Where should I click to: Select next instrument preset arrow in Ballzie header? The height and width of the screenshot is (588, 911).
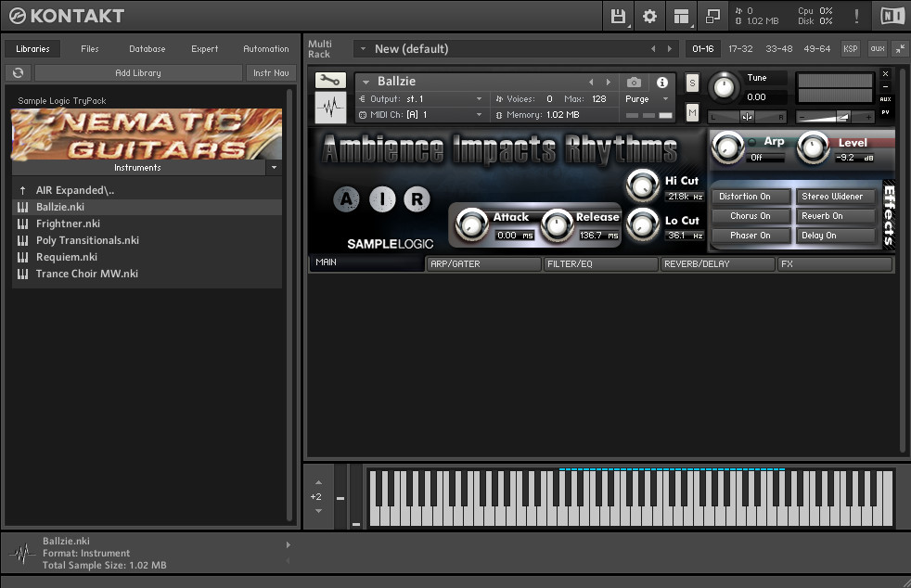[x=609, y=82]
